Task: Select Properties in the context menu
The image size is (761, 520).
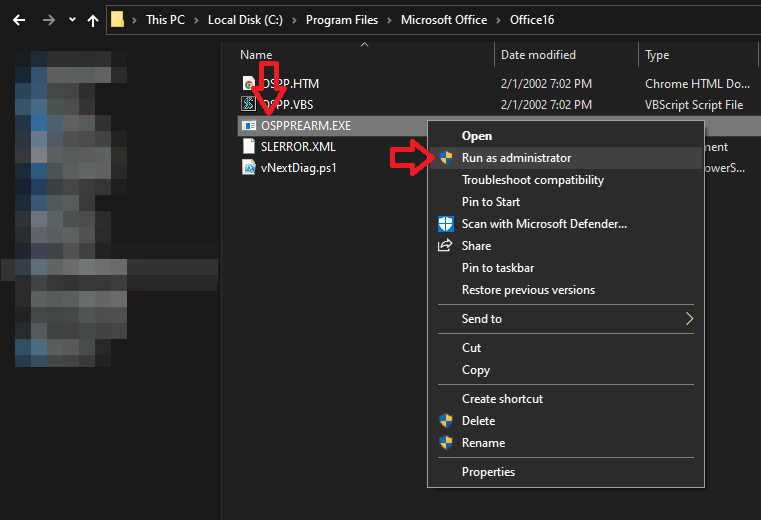Action: point(488,472)
